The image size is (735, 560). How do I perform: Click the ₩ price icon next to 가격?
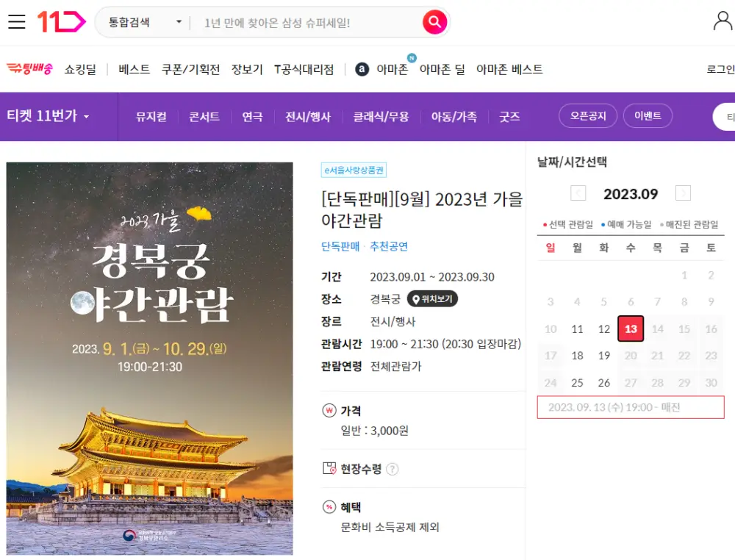pyautogui.click(x=330, y=410)
